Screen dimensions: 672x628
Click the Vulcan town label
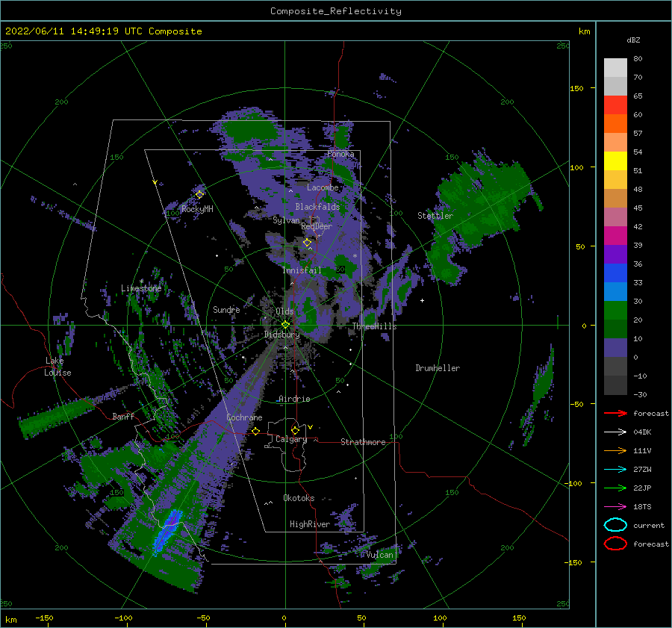point(379,555)
